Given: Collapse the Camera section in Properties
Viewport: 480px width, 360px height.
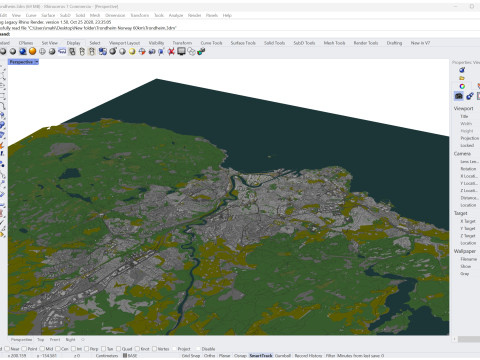Looking at the screenshot, I should (462, 154).
